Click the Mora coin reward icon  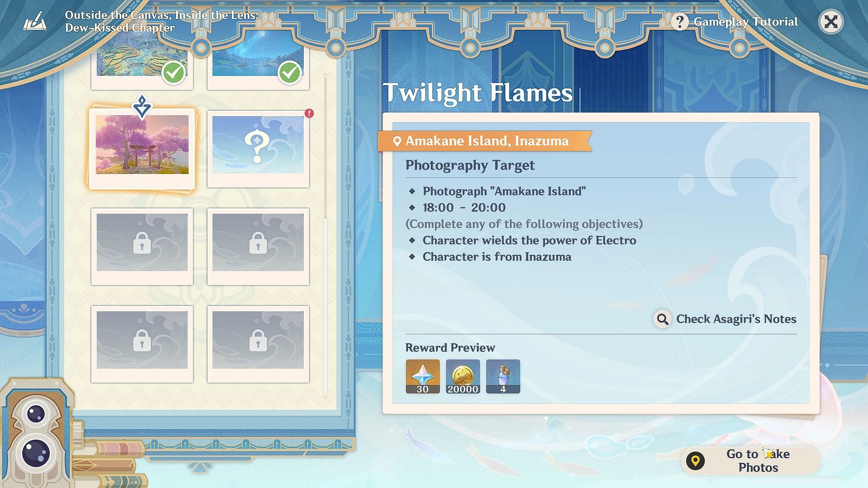(x=463, y=376)
